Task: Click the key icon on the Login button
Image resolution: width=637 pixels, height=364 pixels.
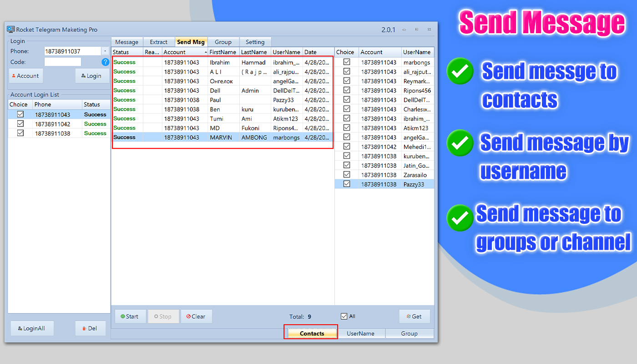Action: pyautogui.click(x=84, y=76)
